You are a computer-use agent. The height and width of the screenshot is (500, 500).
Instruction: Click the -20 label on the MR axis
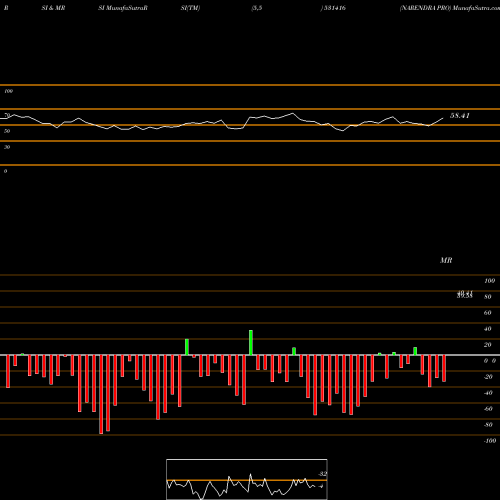pyautogui.click(x=488, y=377)
